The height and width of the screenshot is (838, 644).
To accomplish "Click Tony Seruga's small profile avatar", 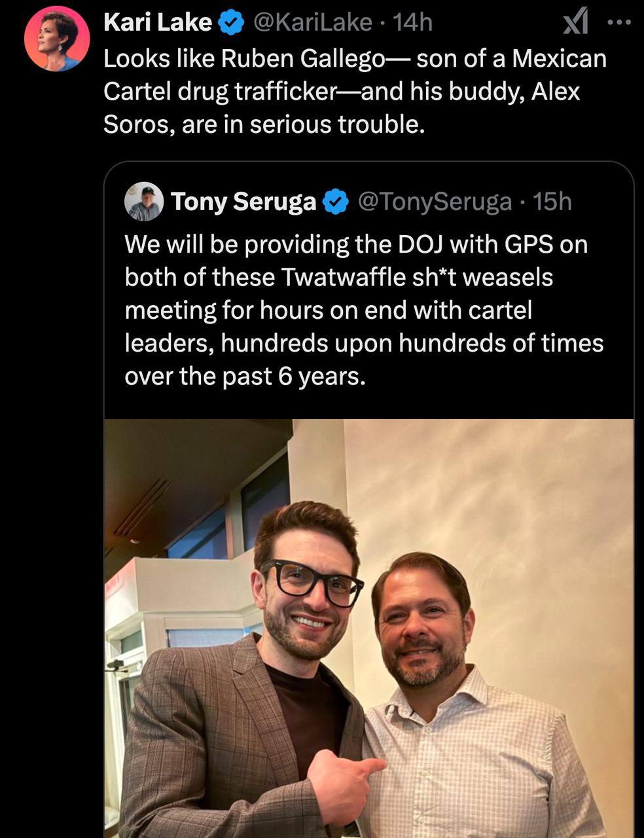I will coord(143,201).
